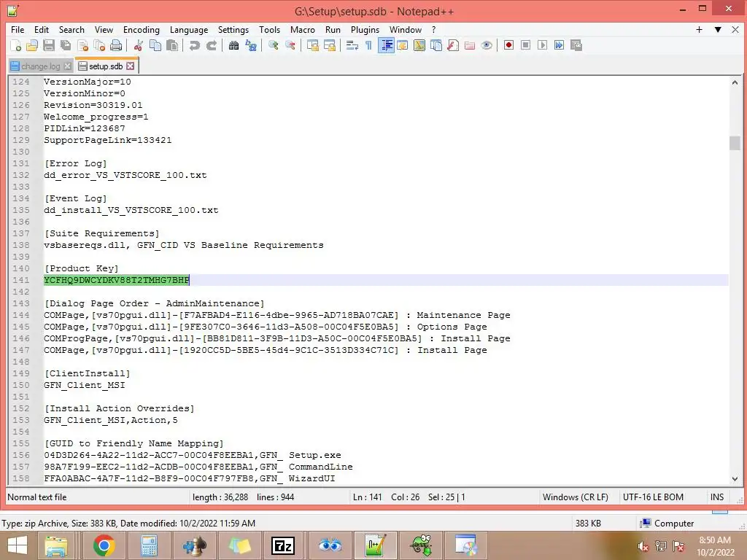Save the current file
This screenshot has width=747, height=560.
click(x=49, y=45)
